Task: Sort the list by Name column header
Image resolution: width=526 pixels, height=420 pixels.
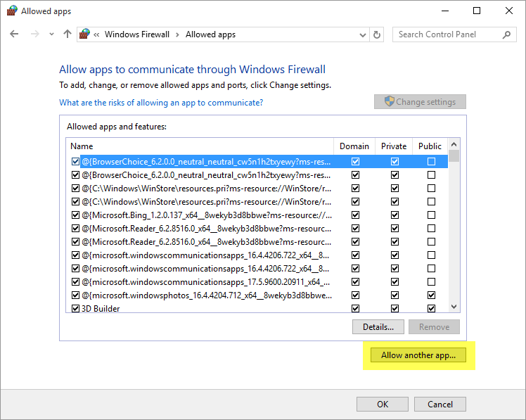Action: [200, 146]
